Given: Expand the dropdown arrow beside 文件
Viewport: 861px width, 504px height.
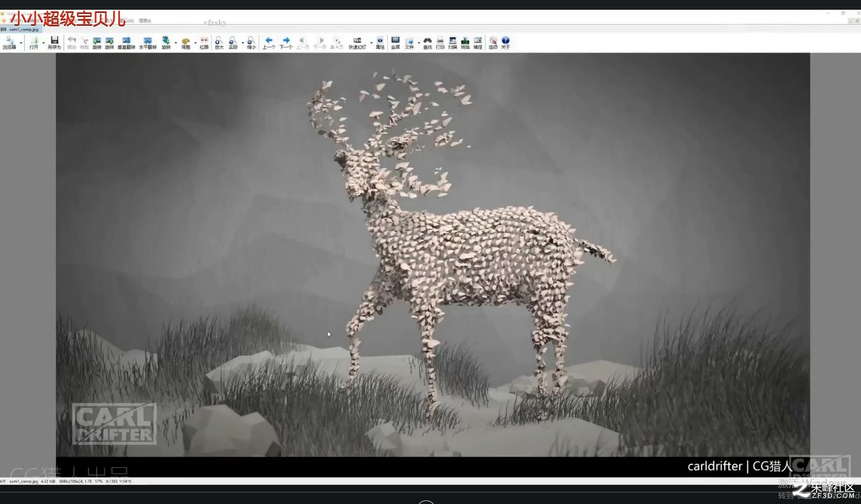Looking at the screenshot, I should [419, 43].
